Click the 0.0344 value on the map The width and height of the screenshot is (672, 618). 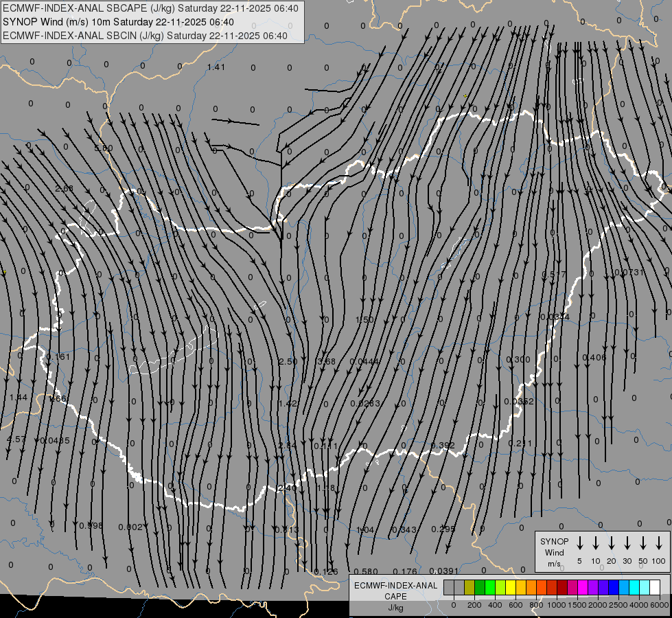[x=555, y=317]
